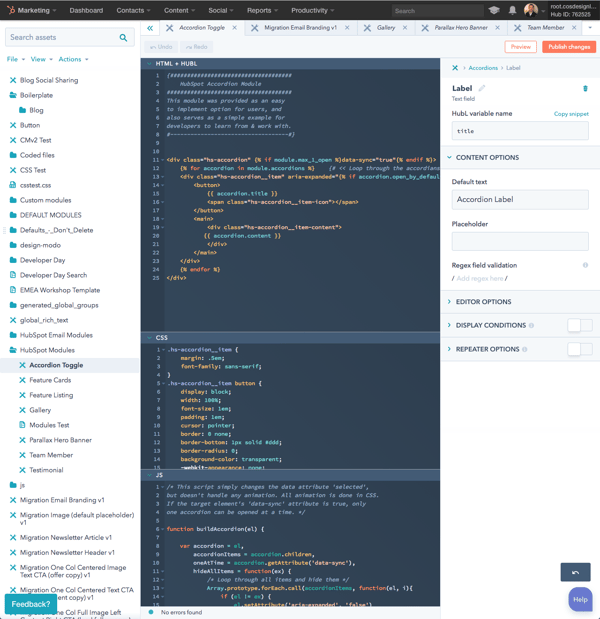The width and height of the screenshot is (600, 619).
Task: Switch to the Gallery tab
Action: click(x=386, y=28)
